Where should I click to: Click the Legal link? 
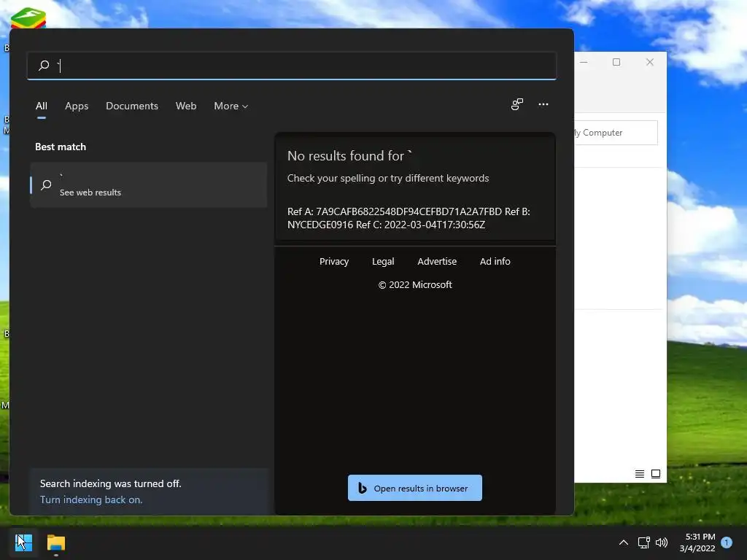(x=383, y=262)
